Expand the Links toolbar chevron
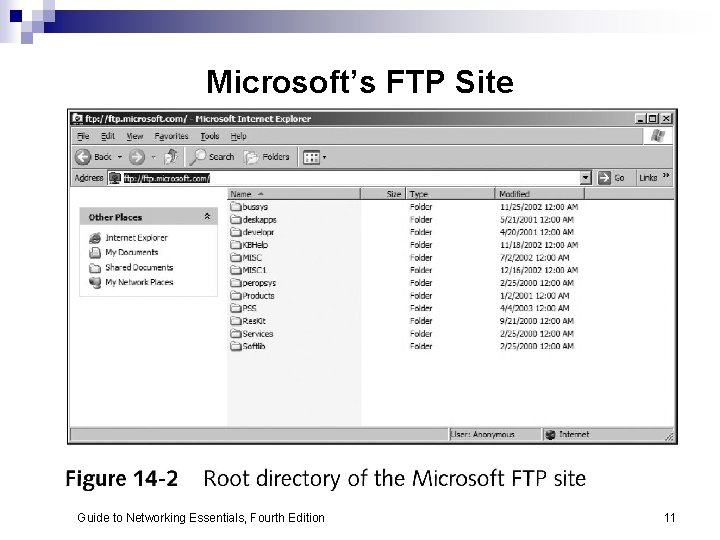Image resolution: width=720 pixels, height=540 pixels. pos(666,175)
